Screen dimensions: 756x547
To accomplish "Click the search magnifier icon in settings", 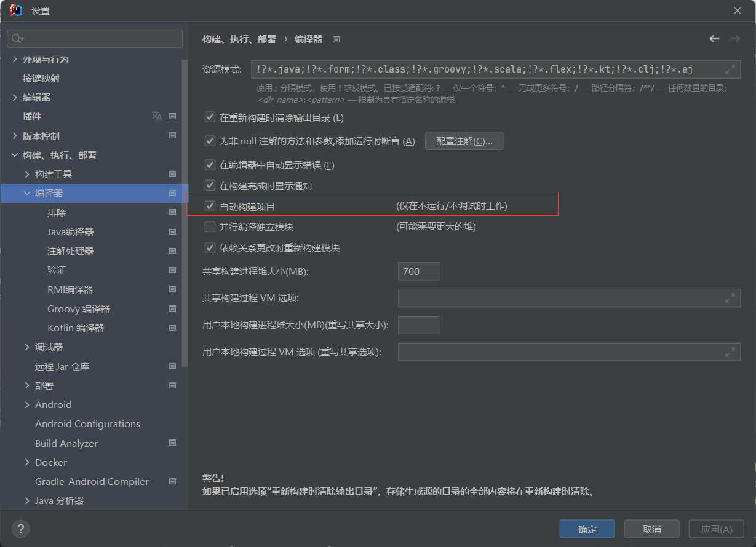I will (17, 39).
